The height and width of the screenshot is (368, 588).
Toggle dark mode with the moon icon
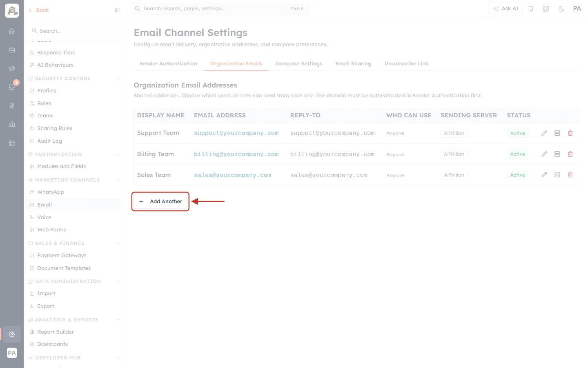[561, 9]
